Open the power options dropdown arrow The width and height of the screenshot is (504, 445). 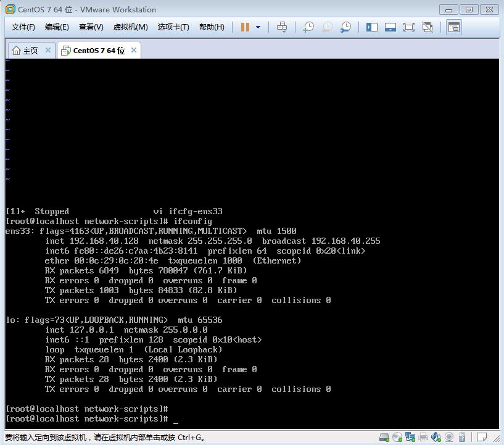coord(258,27)
